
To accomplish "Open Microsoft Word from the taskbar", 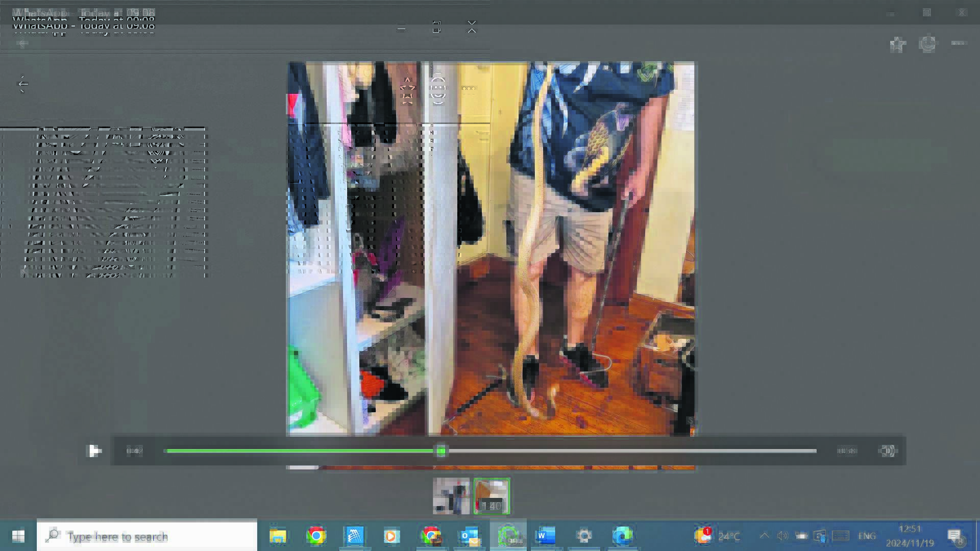I will click(545, 536).
